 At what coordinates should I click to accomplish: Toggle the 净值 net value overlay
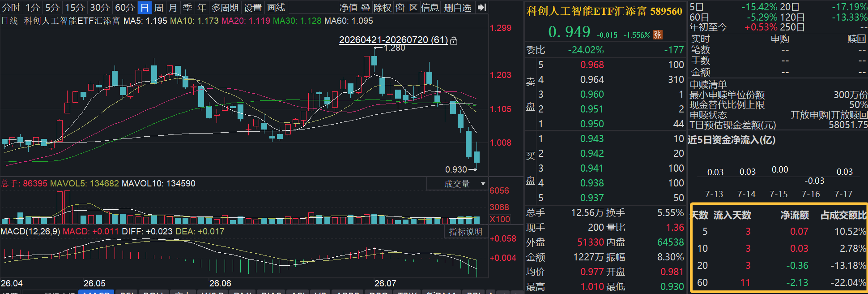click(x=349, y=8)
